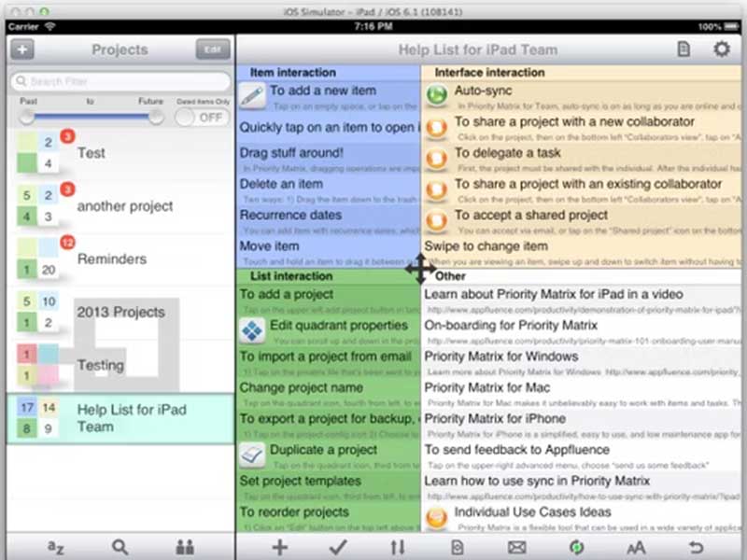This screenshot has height=560, width=747.
Task: Toggle the Dated Items Only switch
Action: coord(202,118)
